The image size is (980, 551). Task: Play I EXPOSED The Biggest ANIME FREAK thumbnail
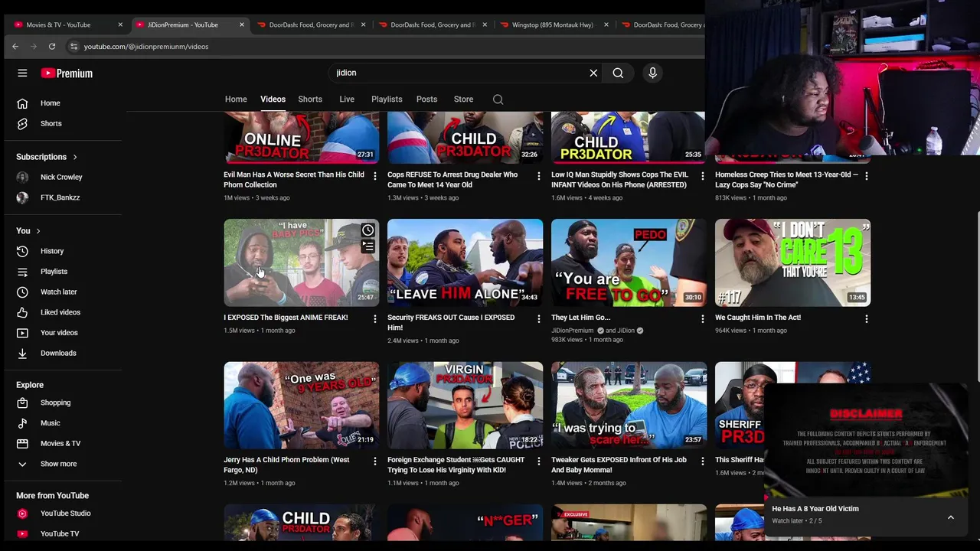pyautogui.click(x=302, y=262)
